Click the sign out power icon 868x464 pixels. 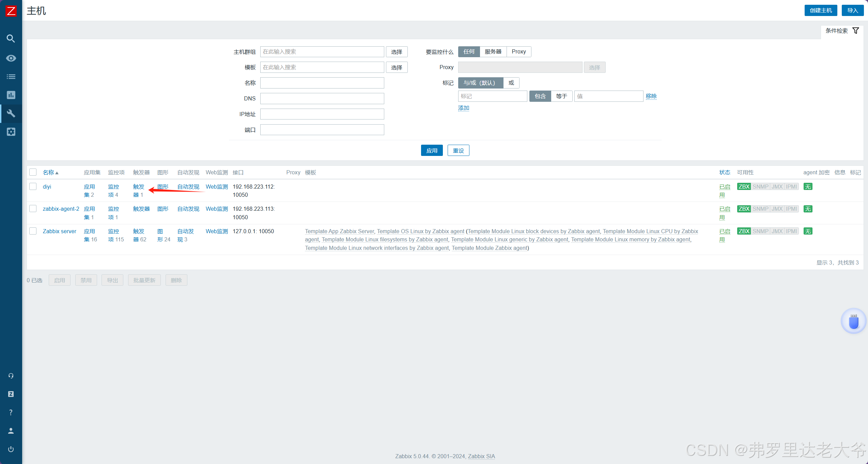(11, 449)
